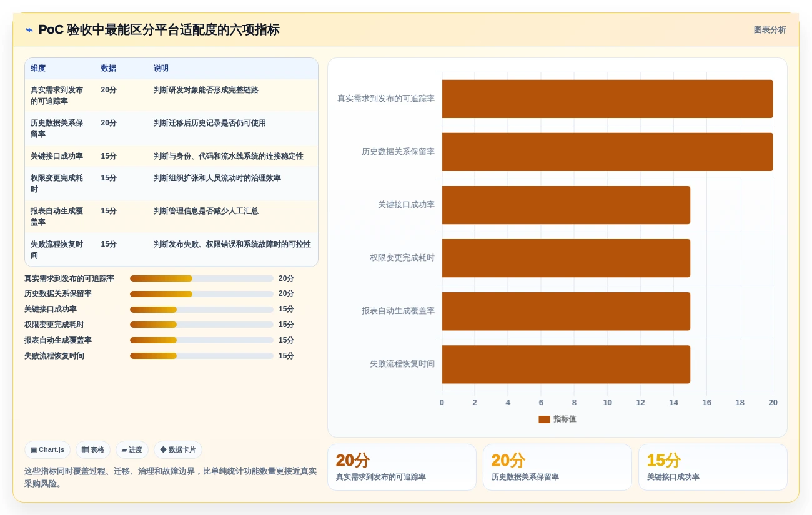Screen dimensions: 812x515
Task: Click description 判断组织扩张和人员流动时的治理效率
Action: coord(217,178)
